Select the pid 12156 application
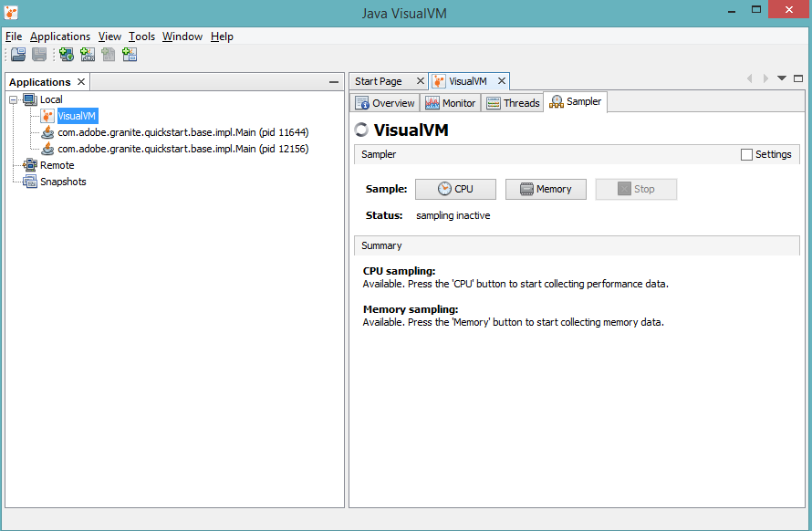Screen dimensions: 812x531 [182, 150]
